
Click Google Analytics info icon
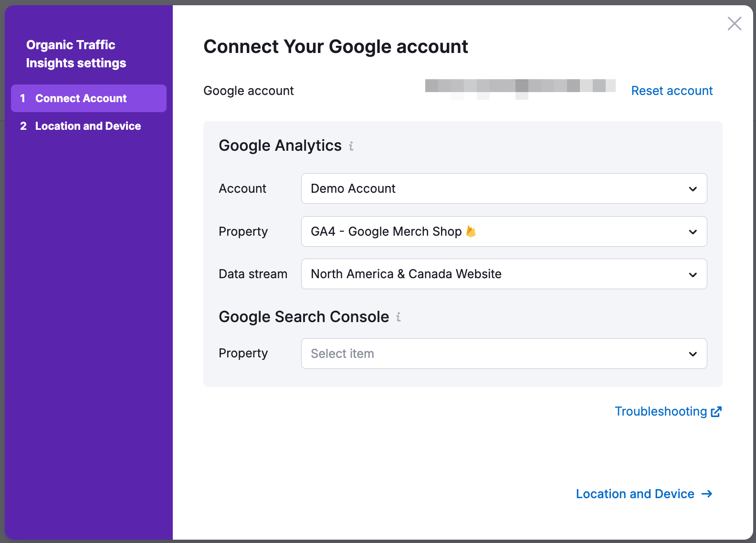click(x=351, y=146)
